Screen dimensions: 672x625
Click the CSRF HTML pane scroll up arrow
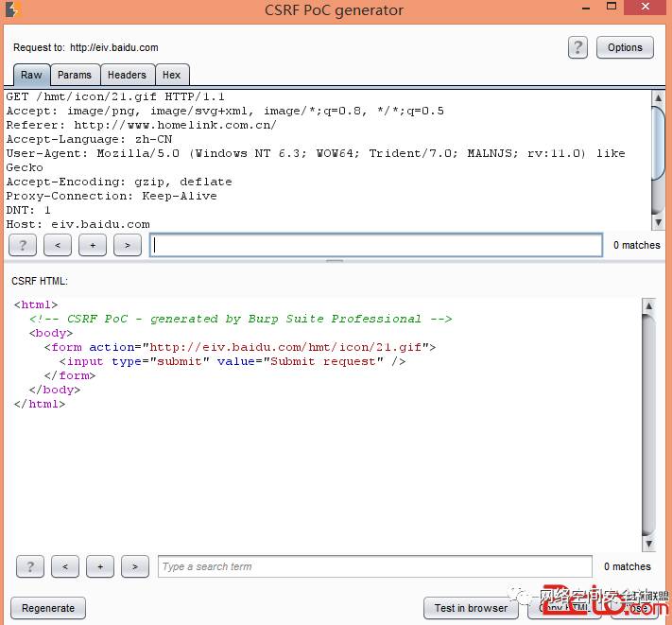click(x=649, y=305)
